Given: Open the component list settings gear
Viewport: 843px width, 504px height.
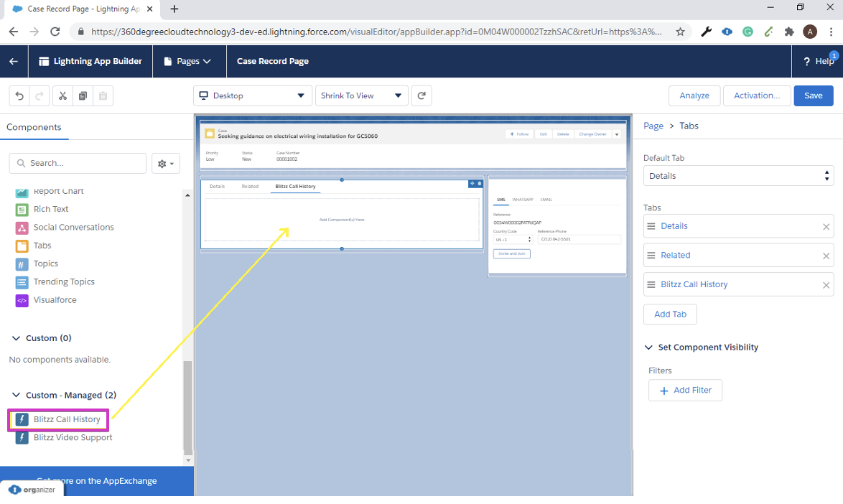Looking at the screenshot, I should [x=166, y=164].
